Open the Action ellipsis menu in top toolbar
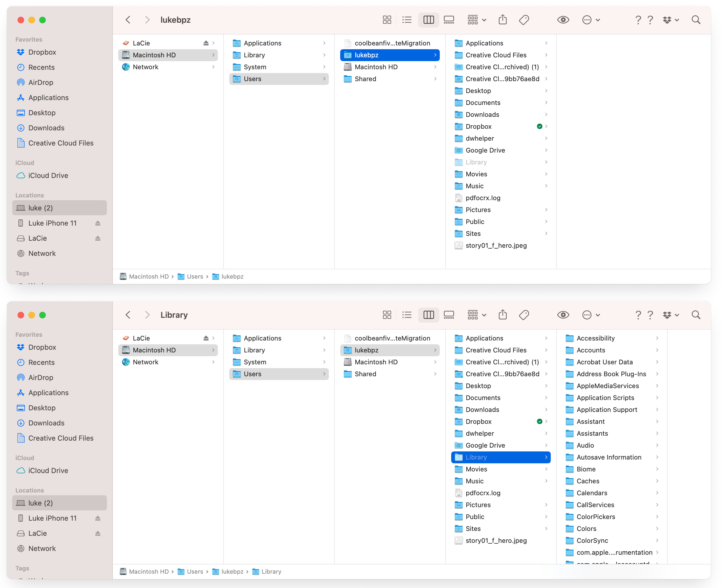 pyautogui.click(x=591, y=20)
